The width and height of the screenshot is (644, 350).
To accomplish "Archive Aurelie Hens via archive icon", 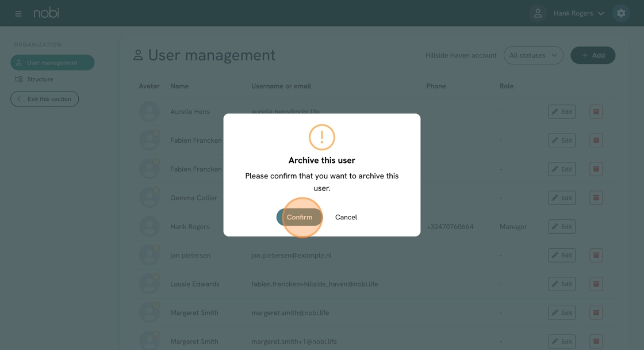I will coord(596,112).
